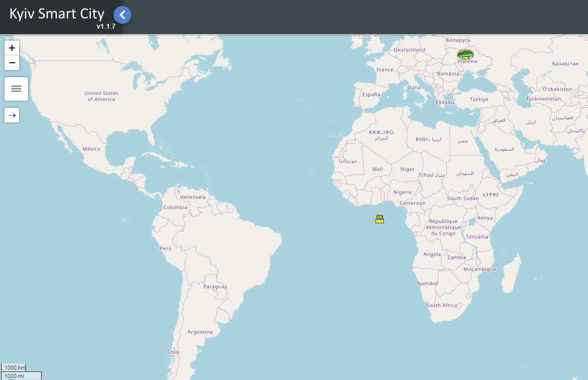Click the Deutschland country label
This screenshot has height=380, width=588.
[409, 50]
